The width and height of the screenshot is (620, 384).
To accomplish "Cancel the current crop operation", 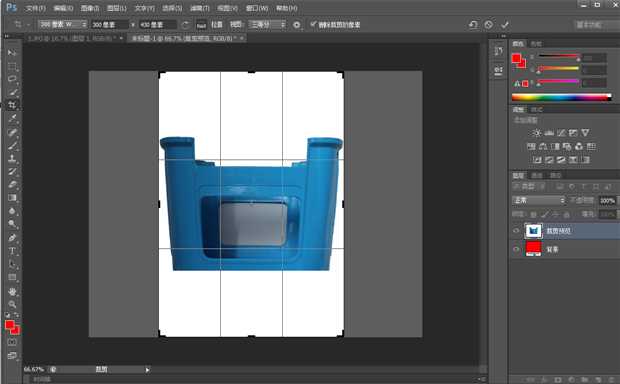I will tap(489, 25).
